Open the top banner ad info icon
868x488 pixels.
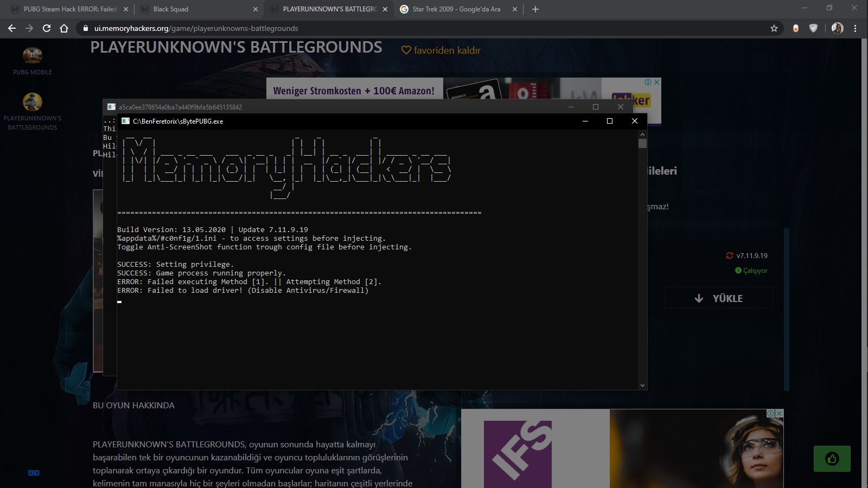[648, 82]
